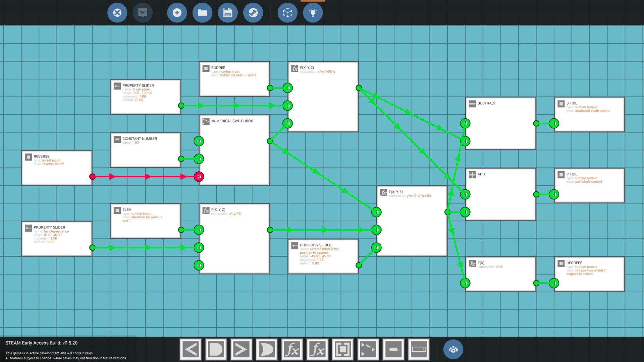Pick the numerical switchbox icon in bottom toolbar
This screenshot has height=362, width=644.
[x=368, y=349]
